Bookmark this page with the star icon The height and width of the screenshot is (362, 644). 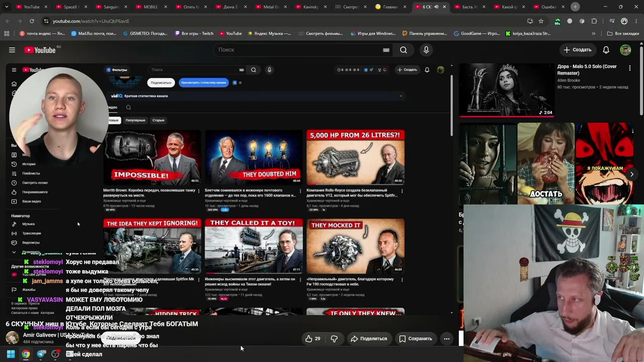(541, 21)
